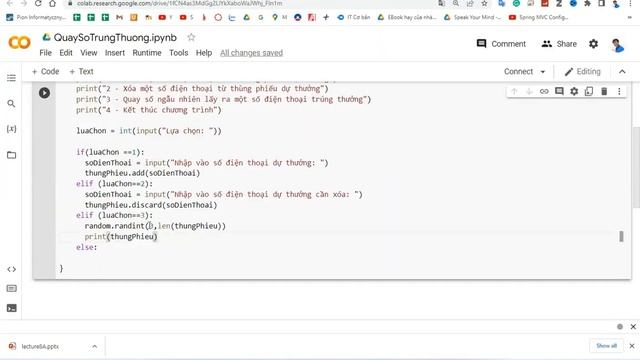The width and height of the screenshot is (640, 360).
Task: Click the browser address bar URL
Action: pyautogui.click(x=180, y=3)
